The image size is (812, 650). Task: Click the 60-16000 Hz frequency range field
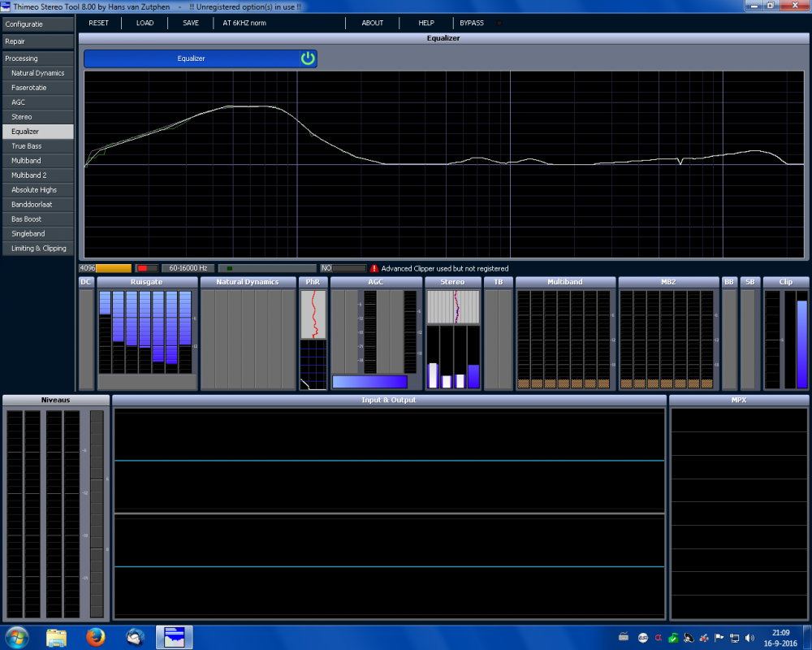pos(188,268)
